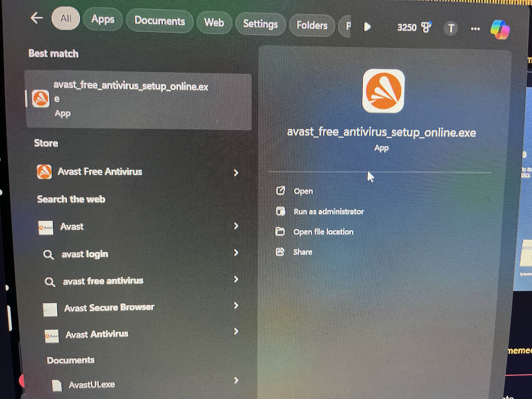Image resolution: width=532 pixels, height=399 pixels.
Task: Open the three-dot more options menu
Action: click(x=475, y=29)
